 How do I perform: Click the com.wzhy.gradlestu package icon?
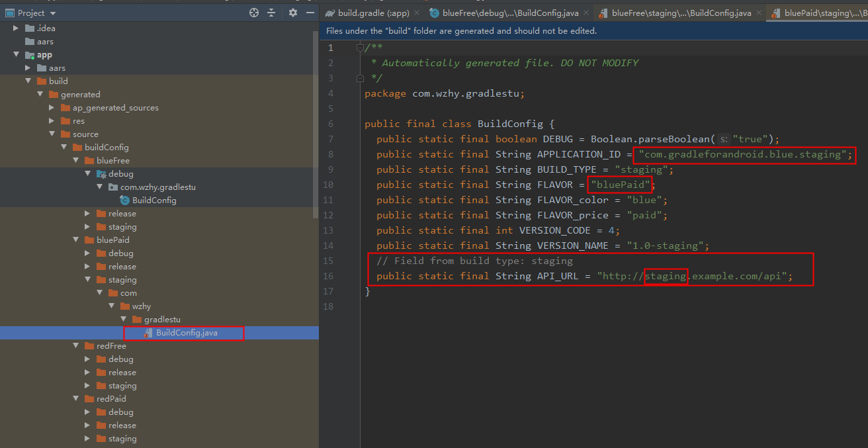(x=113, y=187)
